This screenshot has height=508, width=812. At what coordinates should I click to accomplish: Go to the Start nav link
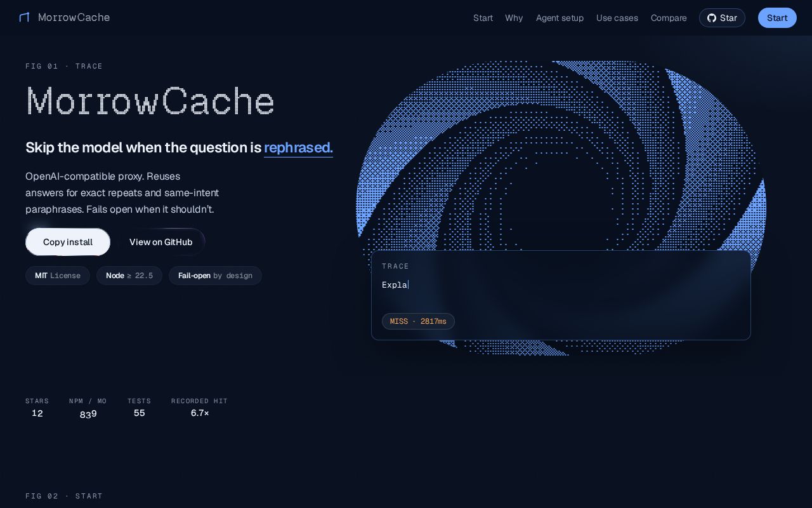pyautogui.click(x=483, y=18)
